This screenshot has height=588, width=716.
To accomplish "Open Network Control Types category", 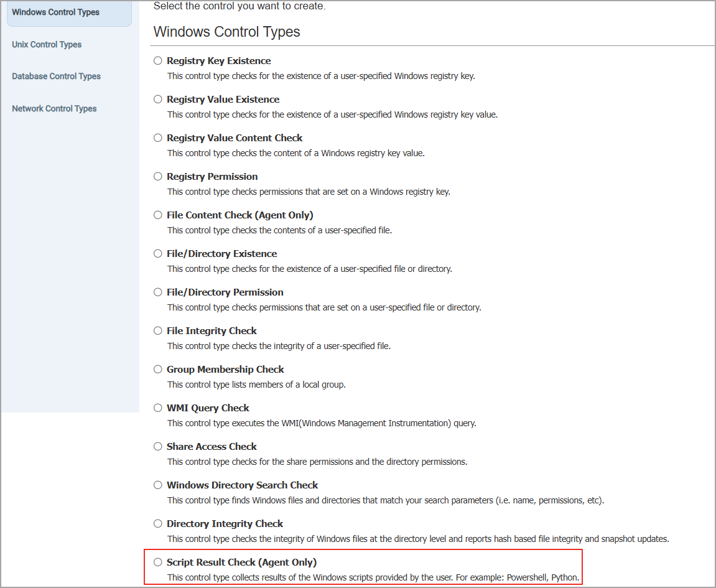I will pyautogui.click(x=54, y=108).
